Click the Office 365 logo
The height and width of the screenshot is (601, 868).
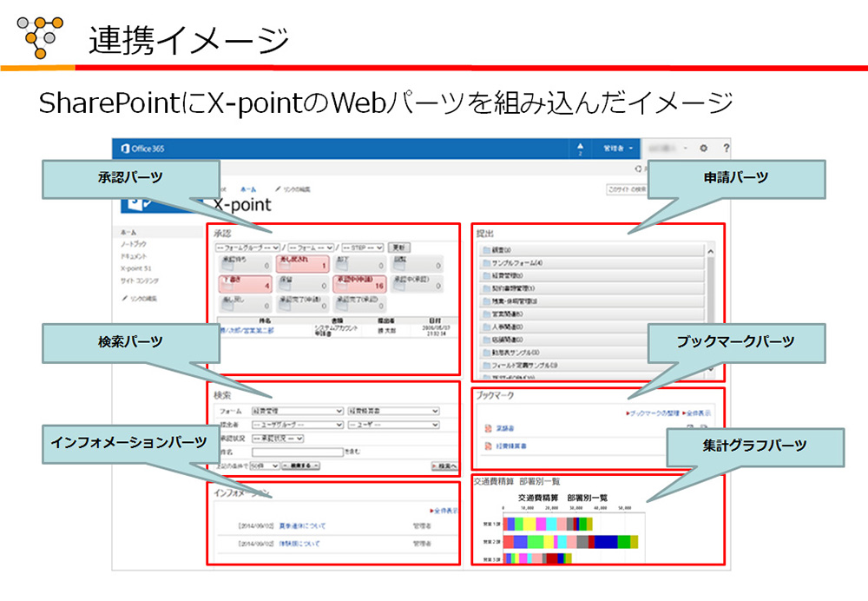[x=143, y=149]
